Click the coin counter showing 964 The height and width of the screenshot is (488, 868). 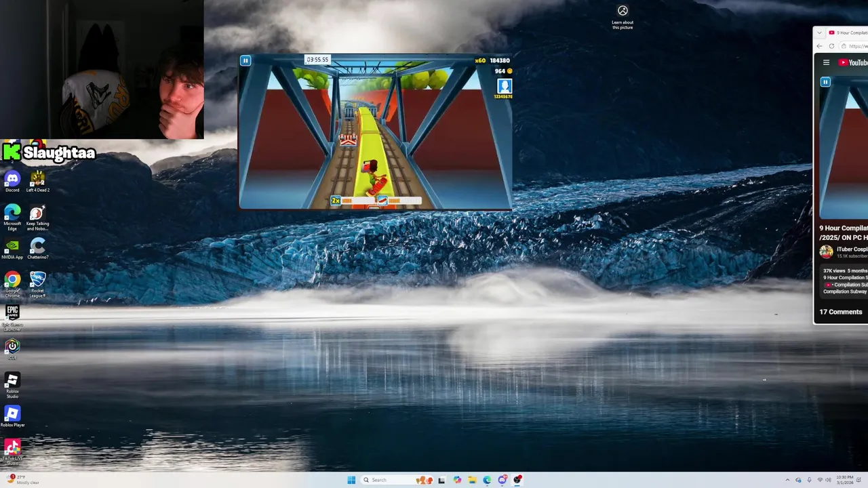(502, 70)
